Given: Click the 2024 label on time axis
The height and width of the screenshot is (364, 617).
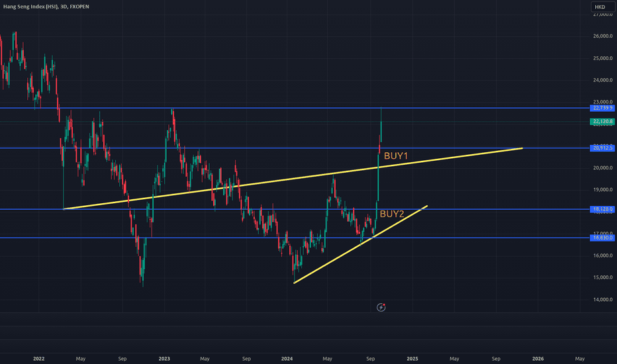Looking at the screenshot, I should click(287, 359).
